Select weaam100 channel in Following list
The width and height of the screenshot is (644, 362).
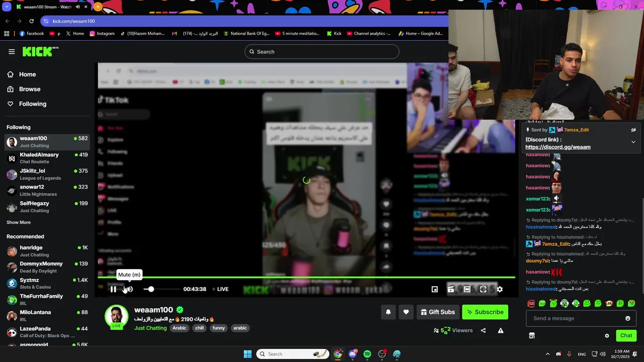pos(47,142)
